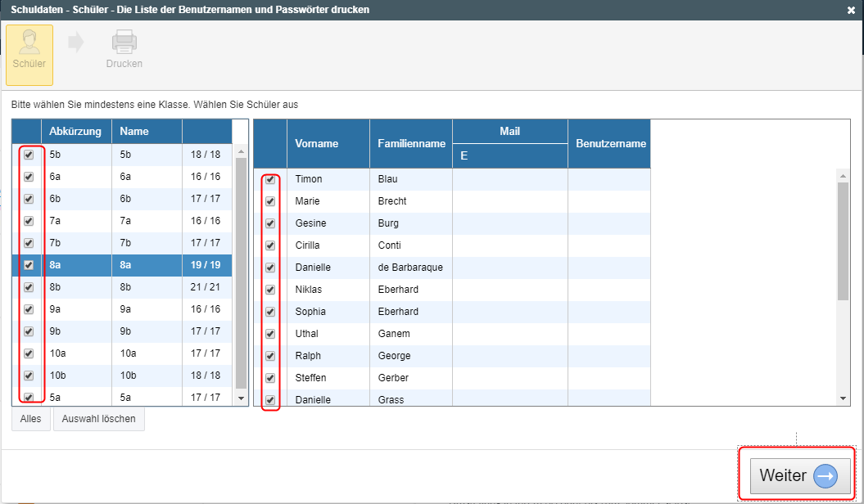The image size is (864, 504).
Task: Click the Abkürzung column header
Action: tap(75, 131)
